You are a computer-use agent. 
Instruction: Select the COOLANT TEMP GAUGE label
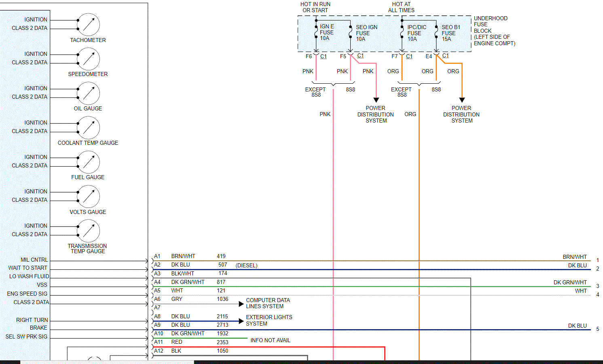(88, 143)
